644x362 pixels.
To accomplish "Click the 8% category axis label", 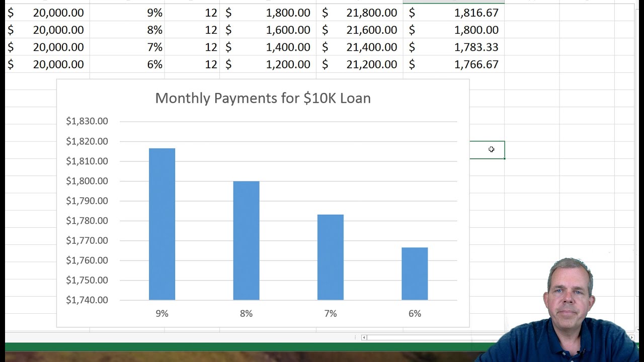I will (246, 313).
